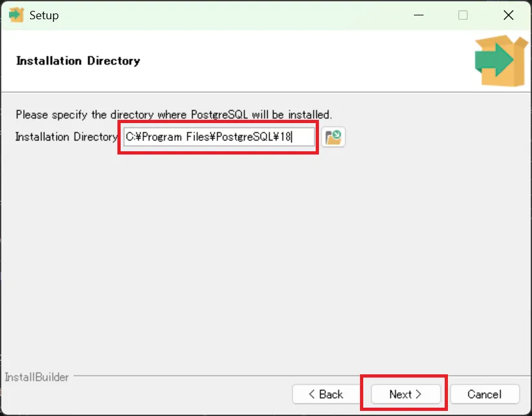Click the 'Please specify the directory' instruction text
The image size is (532, 416).
[174, 115]
